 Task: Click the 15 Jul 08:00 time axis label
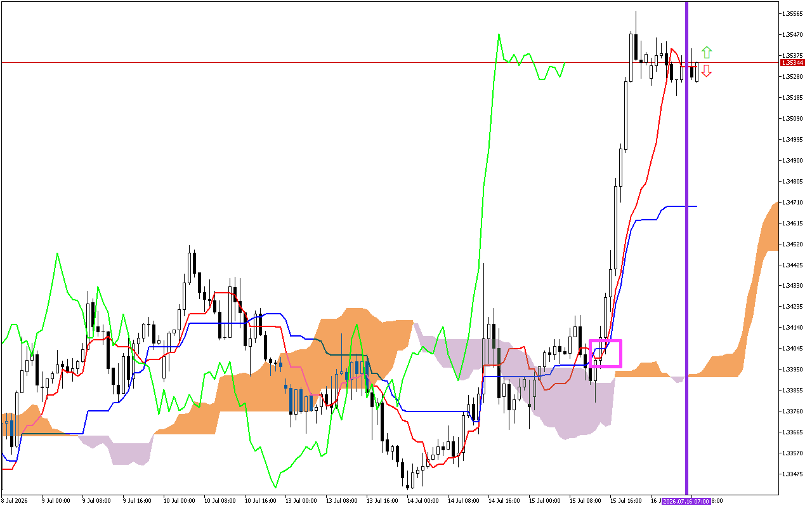586,500
